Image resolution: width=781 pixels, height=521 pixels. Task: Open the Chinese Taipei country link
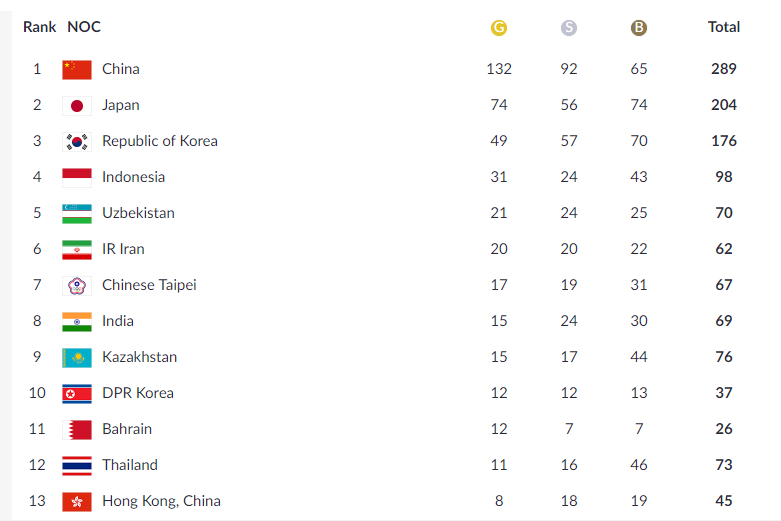coord(149,285)
